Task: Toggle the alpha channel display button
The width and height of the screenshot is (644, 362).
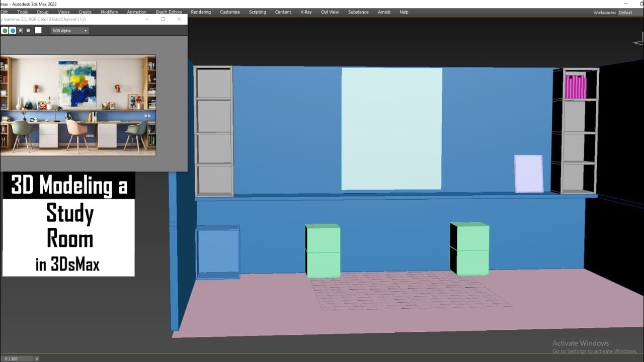Action: (x=21, y=31)
